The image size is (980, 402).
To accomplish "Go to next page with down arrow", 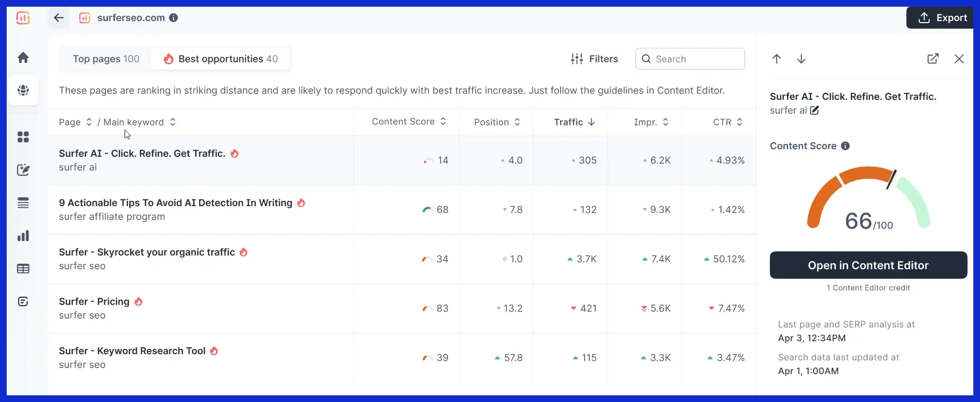I will click(801, 59).
